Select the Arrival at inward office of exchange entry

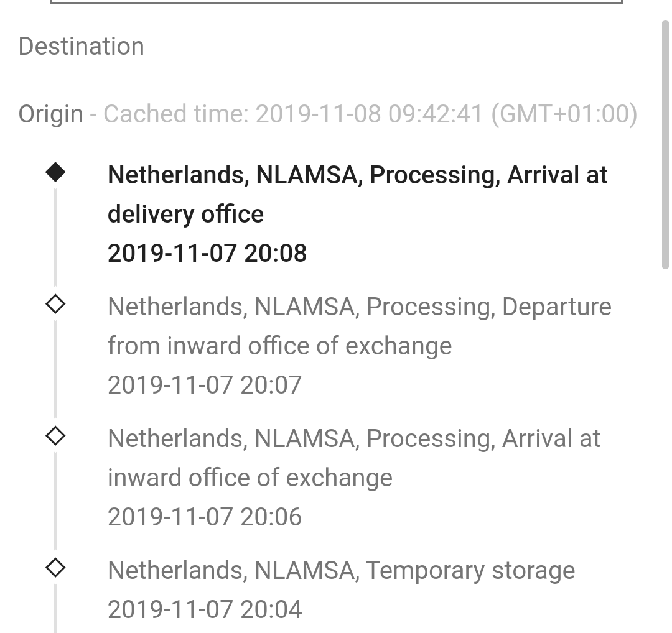(x=354, y=458)
